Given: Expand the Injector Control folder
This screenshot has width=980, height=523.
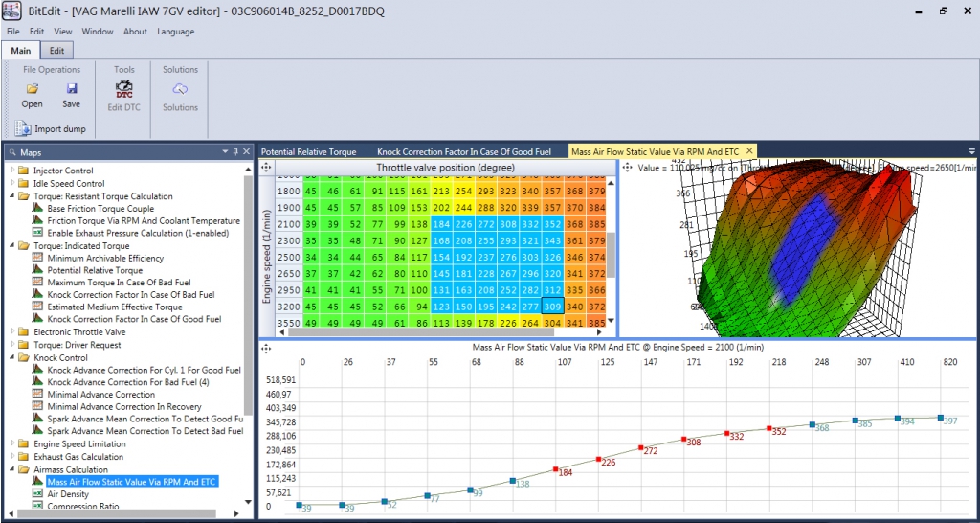Looking at the screenshot, I should 12,171.
